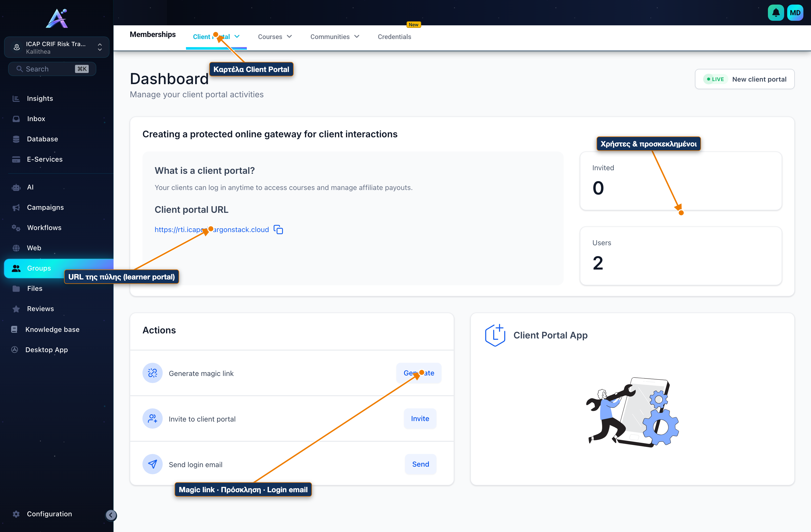
Task: Expand the ICAP CRIF workspace switcher
Action: (57, 47)
